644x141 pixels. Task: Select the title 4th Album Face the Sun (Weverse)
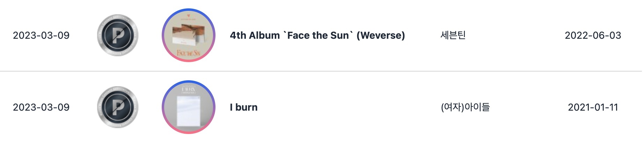[x=317, y=35]
